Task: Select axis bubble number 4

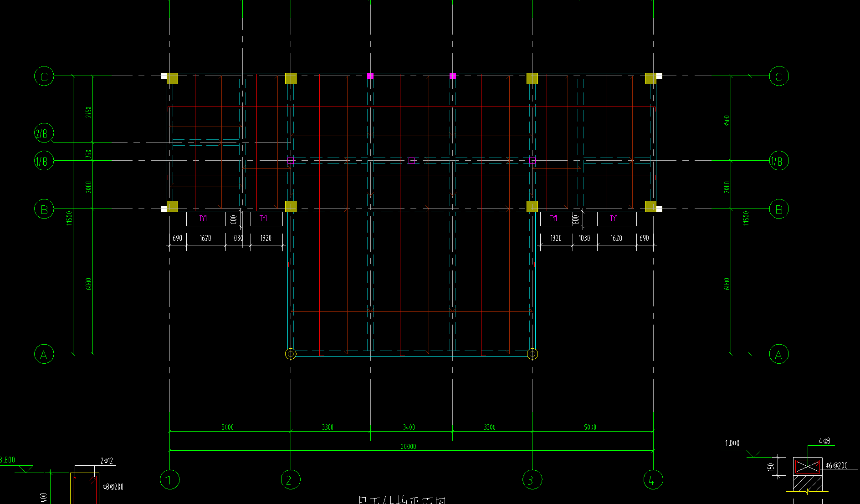Action: click(x=653, y=479)
